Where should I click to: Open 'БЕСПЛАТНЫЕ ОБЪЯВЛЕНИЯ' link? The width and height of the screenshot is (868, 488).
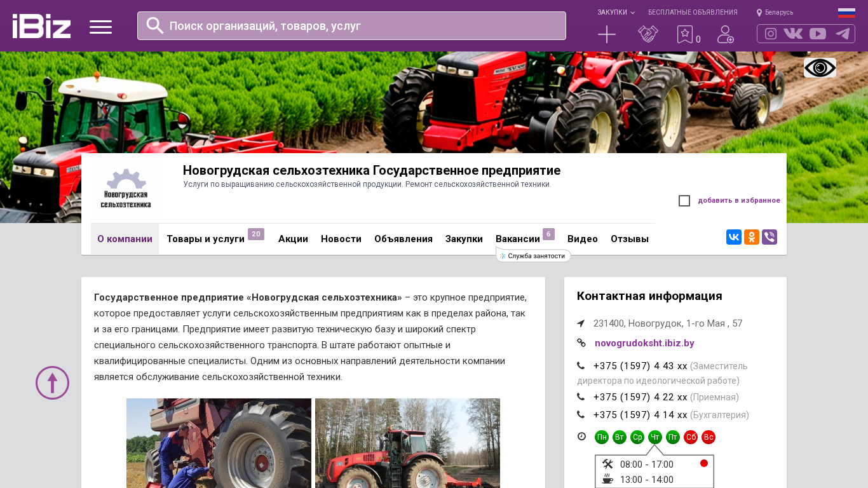click(693, 13)
